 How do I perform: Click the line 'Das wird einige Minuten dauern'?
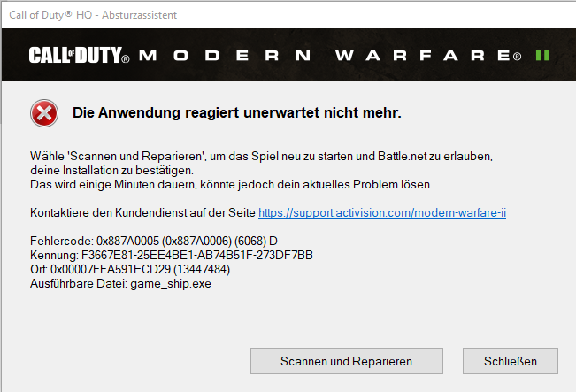coord(232,184)
